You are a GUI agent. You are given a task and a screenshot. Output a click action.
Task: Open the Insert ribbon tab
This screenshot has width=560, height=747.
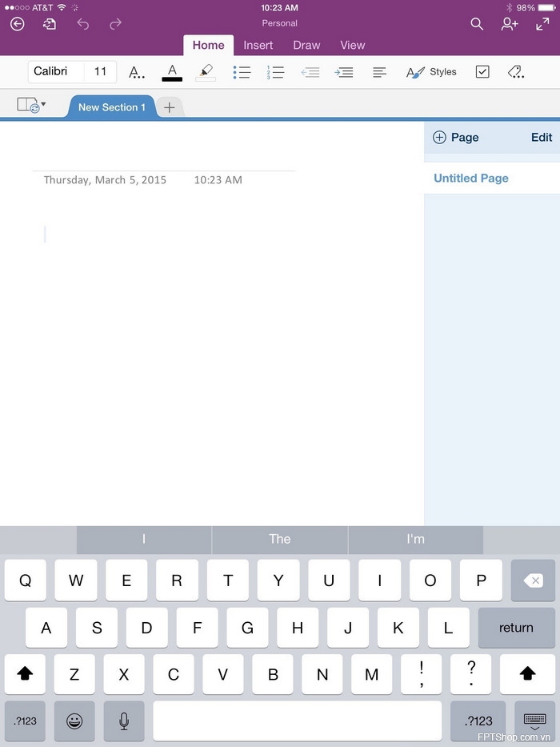click(258, 46)
